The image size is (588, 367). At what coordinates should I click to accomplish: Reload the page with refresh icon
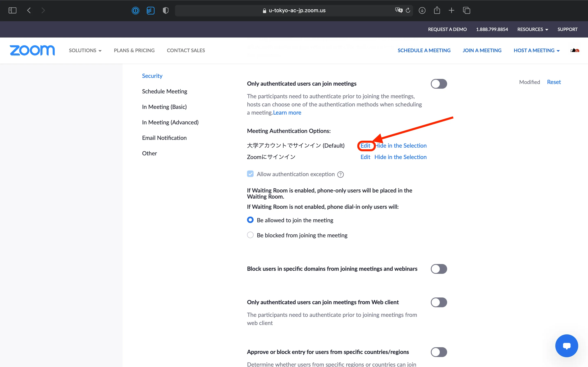(408, 10)
